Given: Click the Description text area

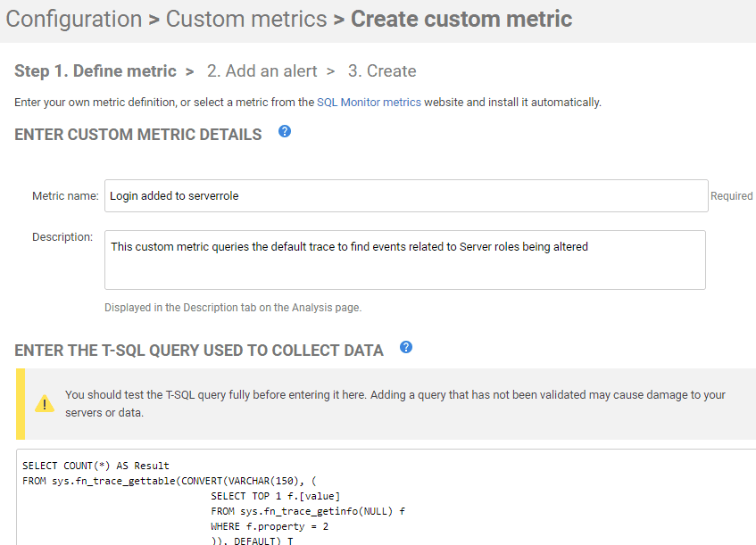Looking at the screenshot, I should (x=405, y=260).
